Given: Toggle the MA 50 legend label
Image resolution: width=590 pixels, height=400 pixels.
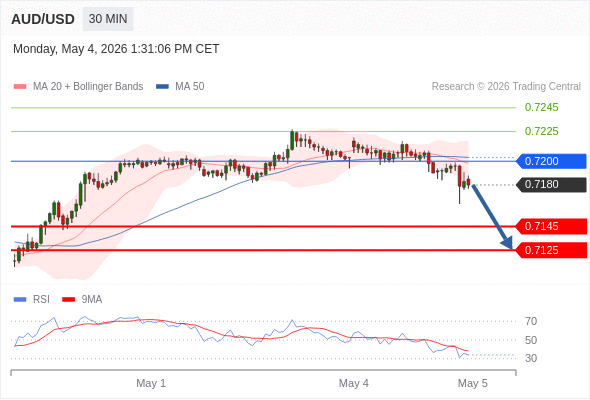Looking at the screenshot, I should (190, 87).
